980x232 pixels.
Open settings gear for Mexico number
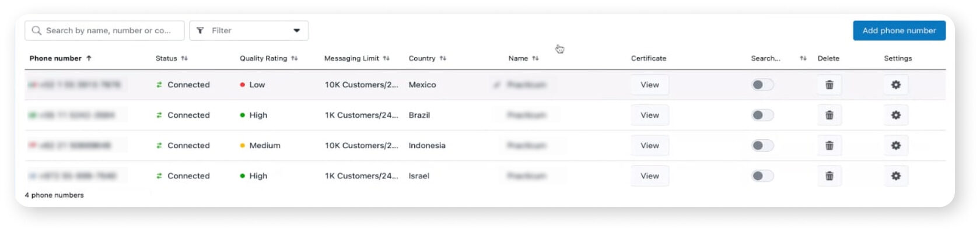click(x=896, y=85)
